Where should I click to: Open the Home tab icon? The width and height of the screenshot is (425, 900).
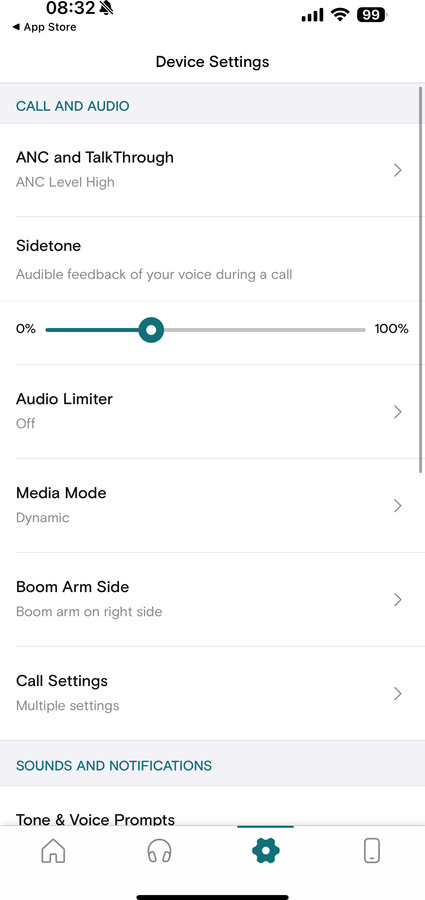click(x=53, y=850)
